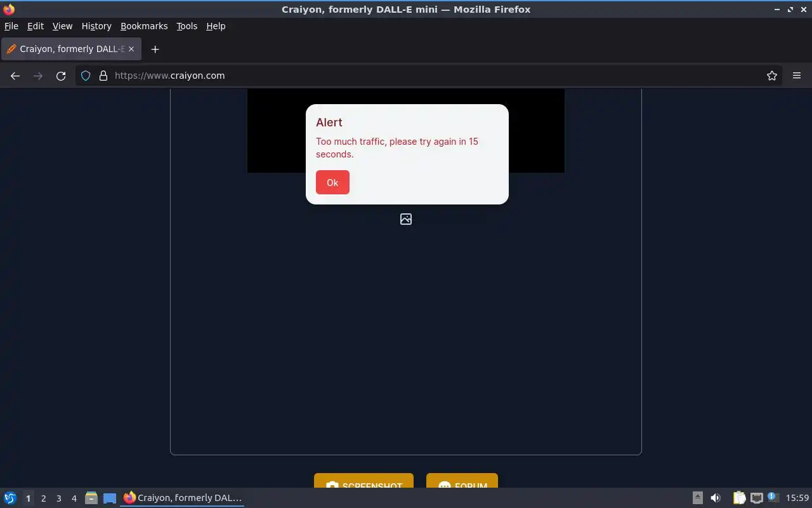Open the Edit menu
The width and height of the screenshot is (812, 508).
click(36, 26)
